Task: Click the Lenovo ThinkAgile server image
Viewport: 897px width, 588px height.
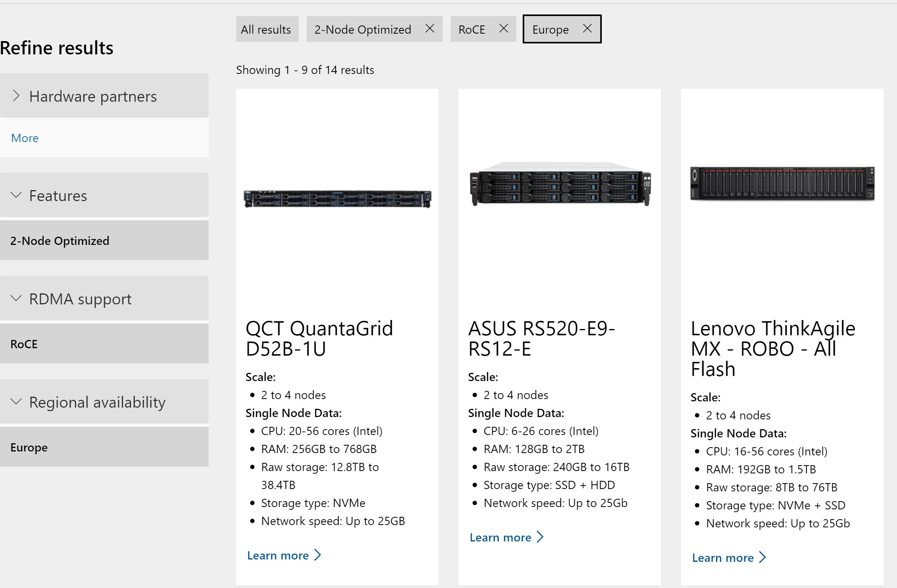Action: [782, 183]
